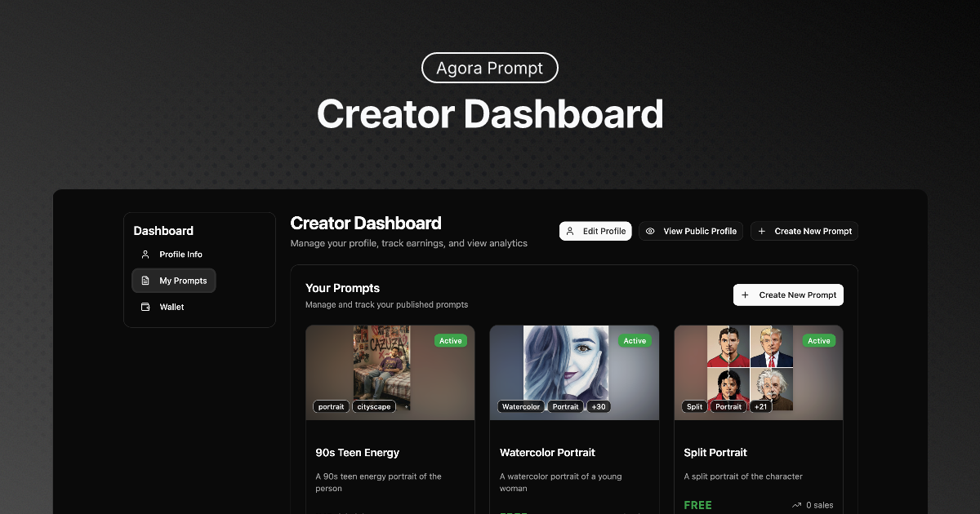Click the eye icon on View Public Profile
980x514 pixels.
pyautogui.click(x=650, y=231)
